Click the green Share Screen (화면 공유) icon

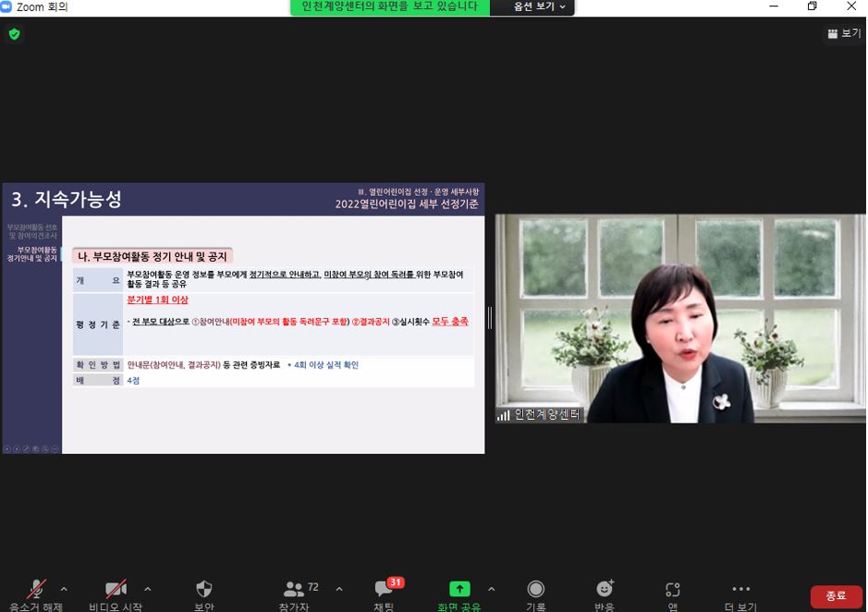click(459, 590)
